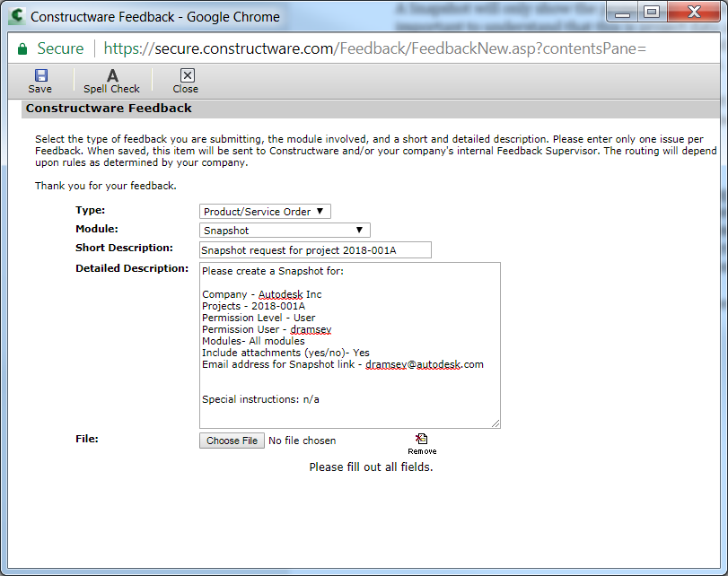Run Spell Check on the feedback
Viewport: 728px width, 576px height.
coord(111,81)
